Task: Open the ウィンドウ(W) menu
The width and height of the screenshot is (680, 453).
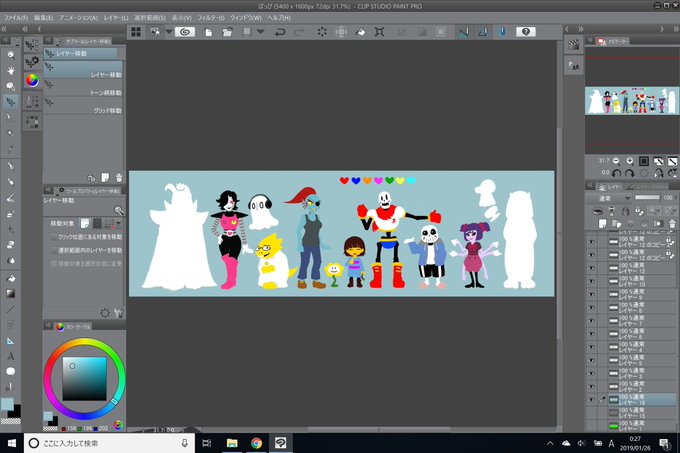Action: (245, 18)
